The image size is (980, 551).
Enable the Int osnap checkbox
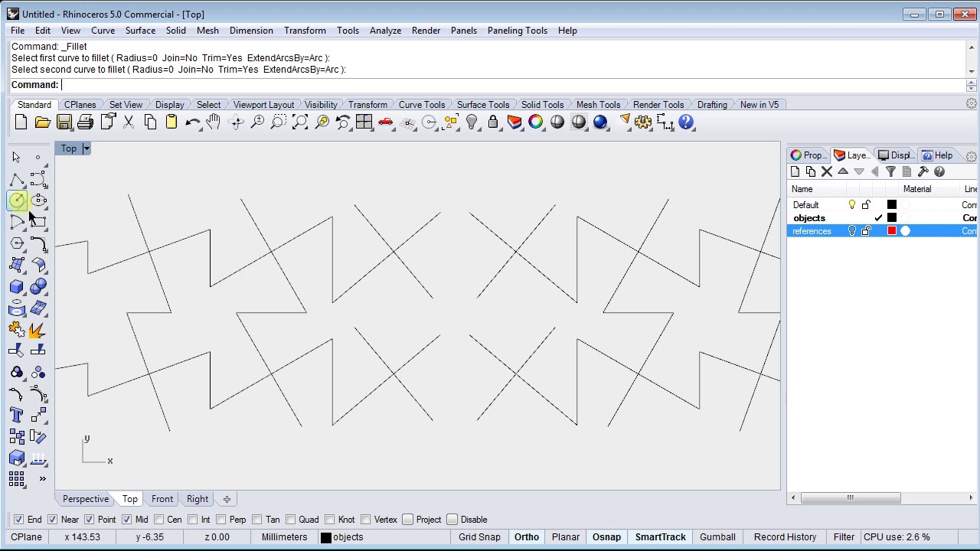coord(192,520)
